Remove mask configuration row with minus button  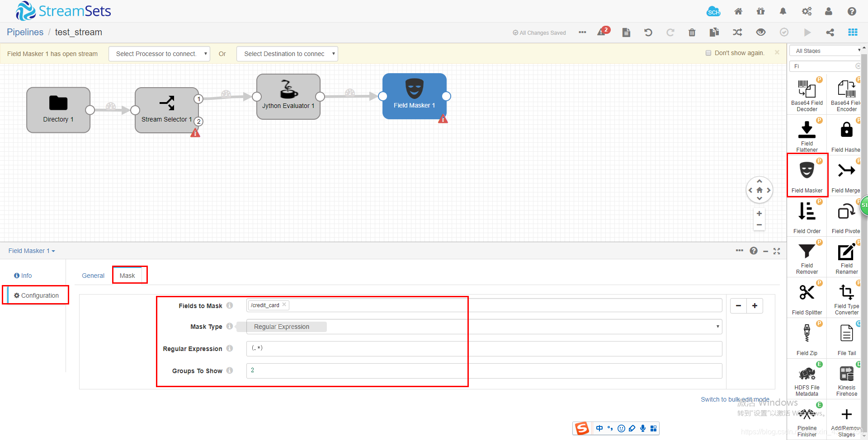tap(738, 306)
